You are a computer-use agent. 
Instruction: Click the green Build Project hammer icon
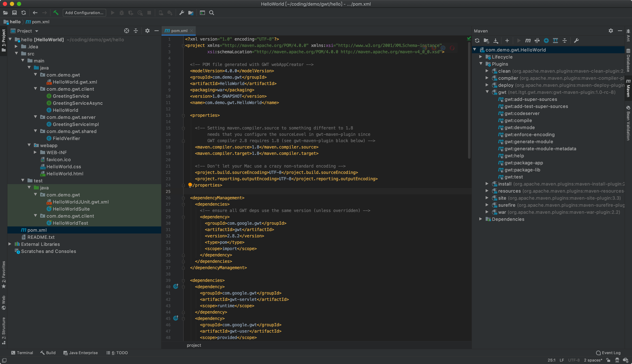56,13
